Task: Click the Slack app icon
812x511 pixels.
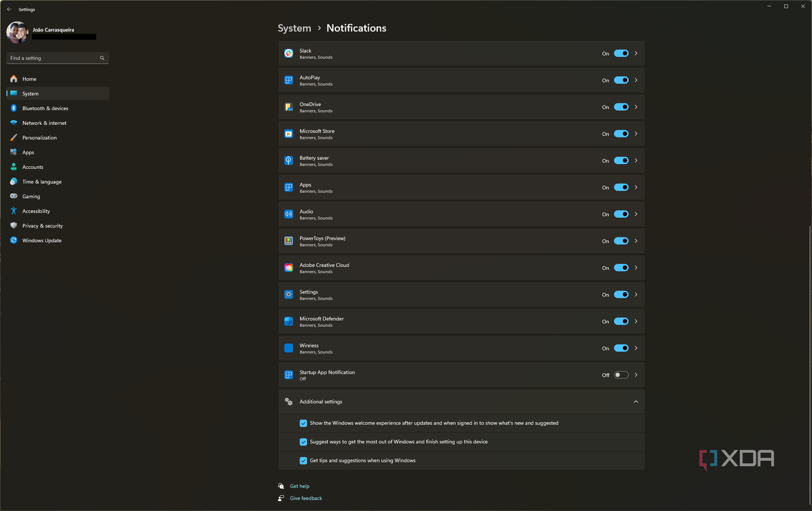Action: (289, 53)
